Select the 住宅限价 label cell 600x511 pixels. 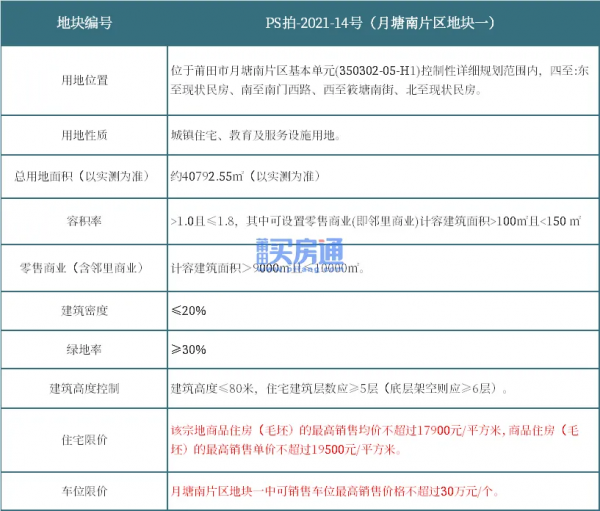click(x=85, y=440)
